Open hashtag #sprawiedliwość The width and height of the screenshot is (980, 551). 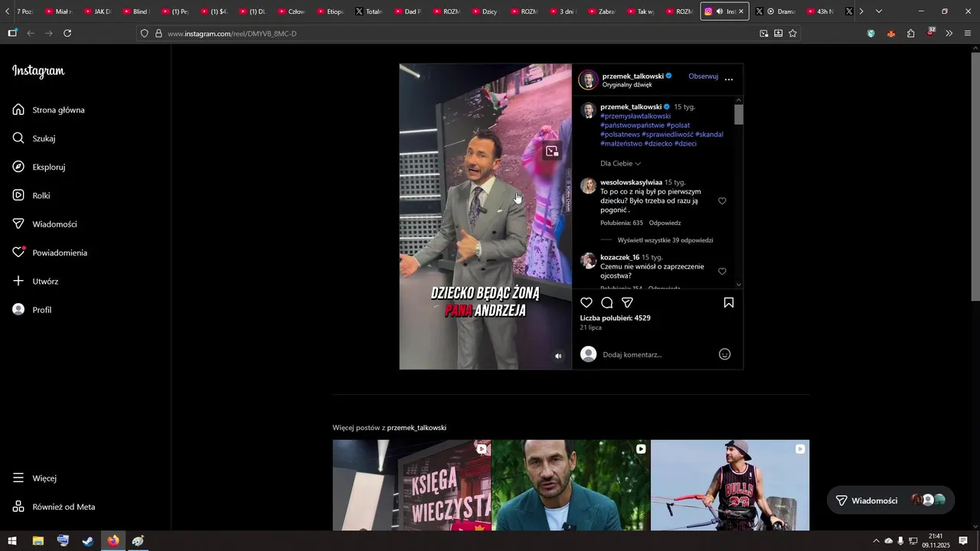pyautogui.click(x=668, y=135)
